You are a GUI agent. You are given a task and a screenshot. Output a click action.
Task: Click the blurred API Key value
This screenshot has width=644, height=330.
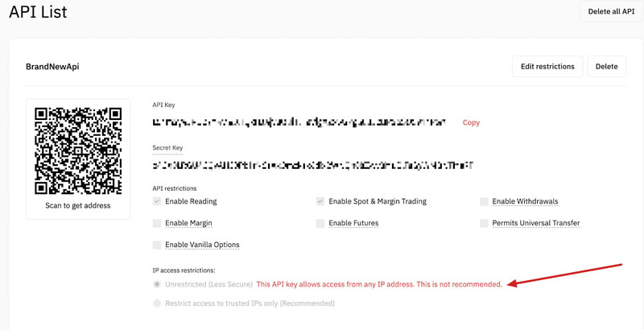(x=299, y=122)
